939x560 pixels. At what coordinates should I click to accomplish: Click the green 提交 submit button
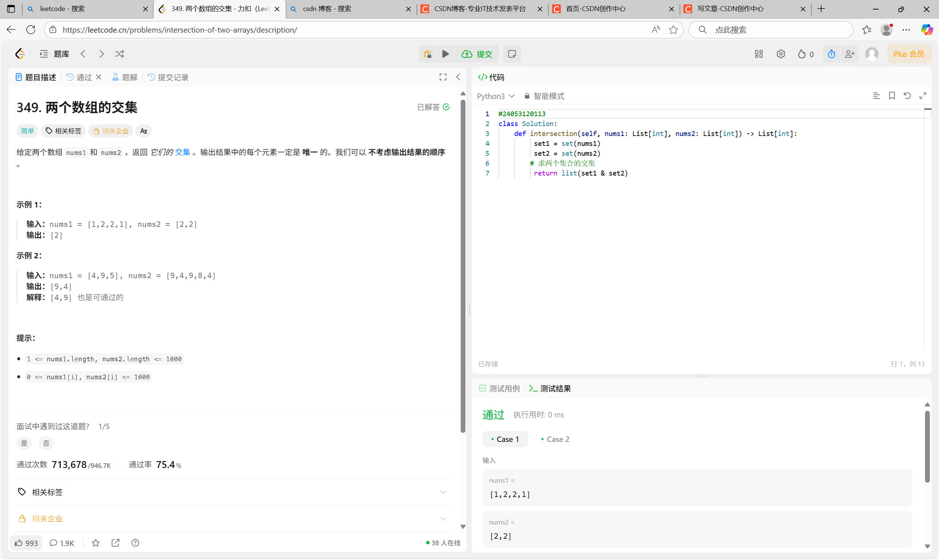(x=477, y=54)
